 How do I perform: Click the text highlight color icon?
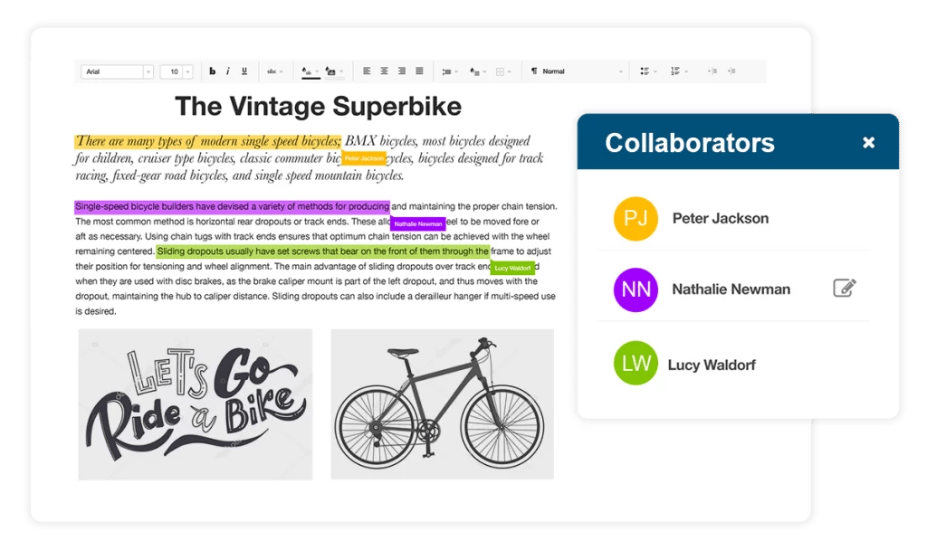(331, 72)
